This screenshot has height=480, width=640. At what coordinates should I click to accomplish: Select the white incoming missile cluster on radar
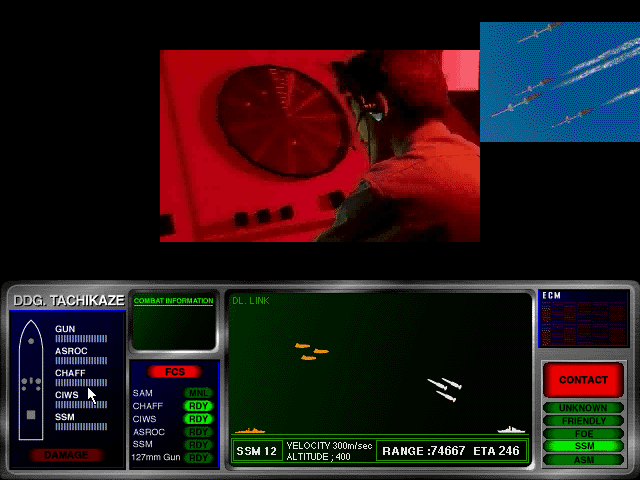click(x=444, y=389)
